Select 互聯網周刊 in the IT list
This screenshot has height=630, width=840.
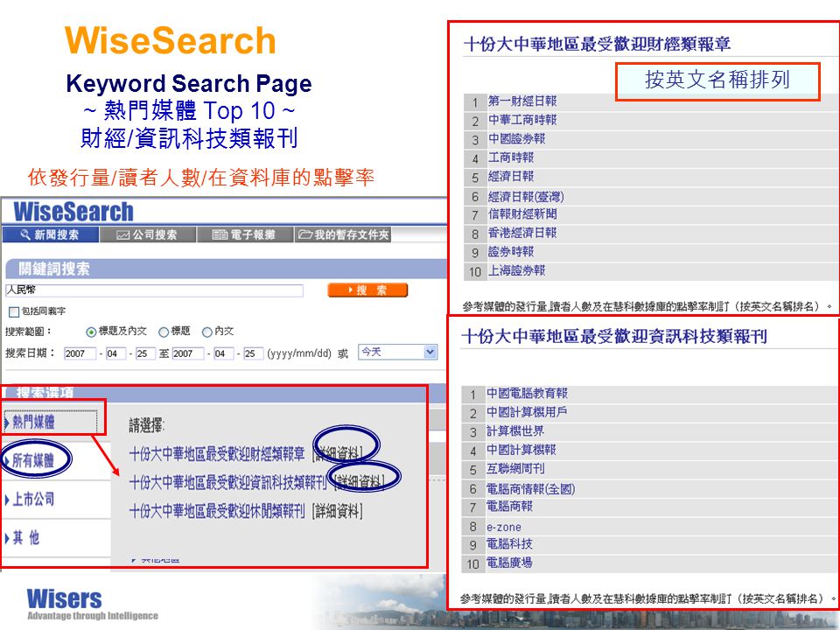[x=514, y=469]
